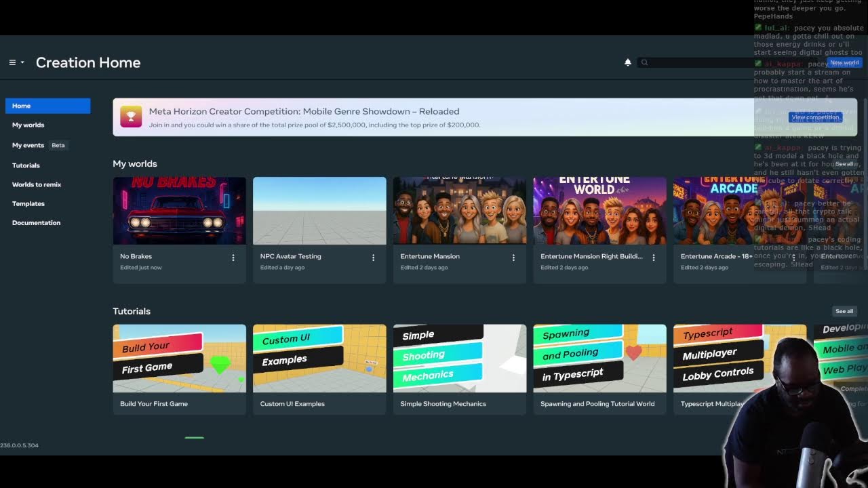Open Build Your First Game tutorial thumbnail

[179, 358]
